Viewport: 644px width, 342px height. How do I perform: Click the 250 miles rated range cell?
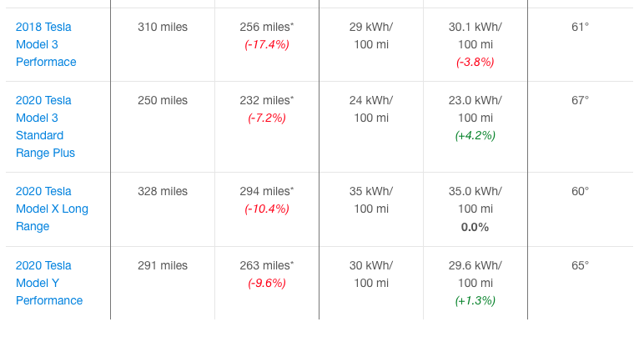[x=163, y=100]
